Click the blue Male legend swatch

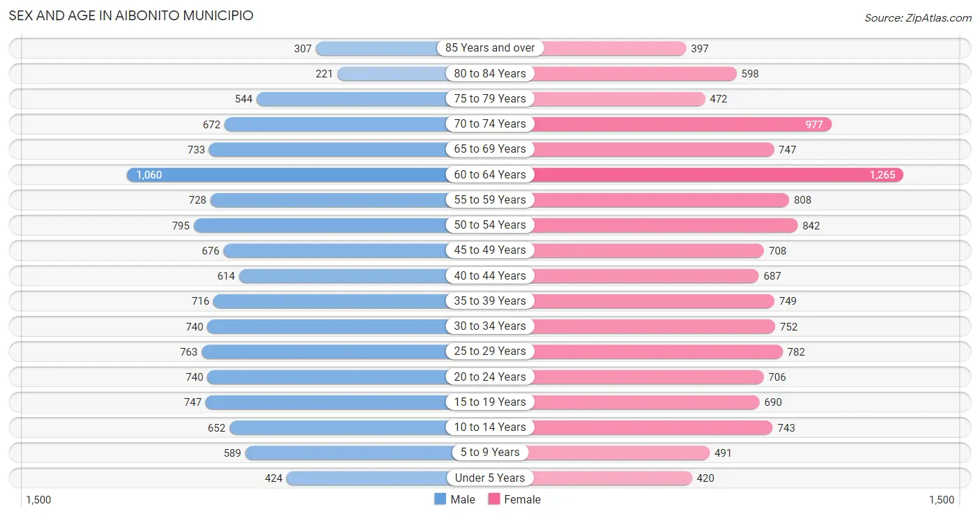440,499
